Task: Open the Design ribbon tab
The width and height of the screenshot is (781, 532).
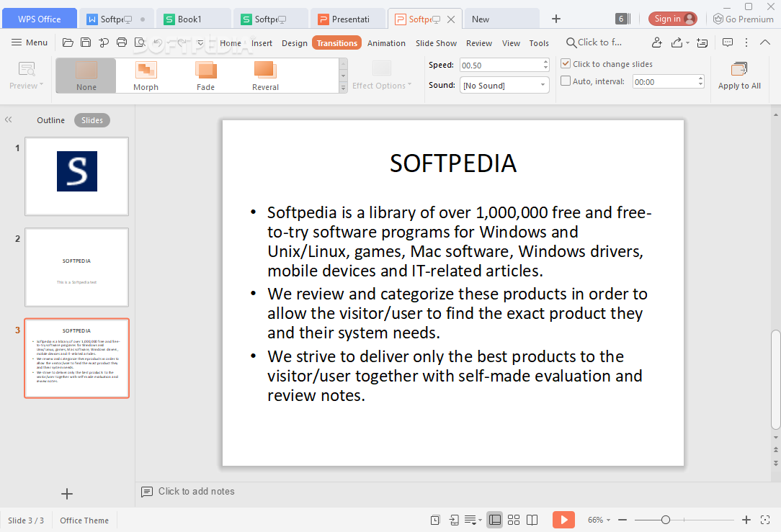Action: (x=295, y=43)
